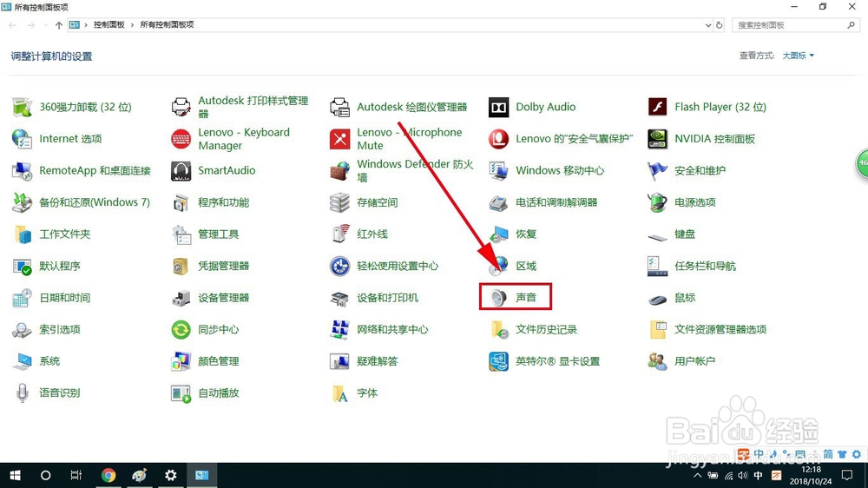Screen dimensions: 868x488
Task: Refresh the control panel view
Action: pos(720,25)
